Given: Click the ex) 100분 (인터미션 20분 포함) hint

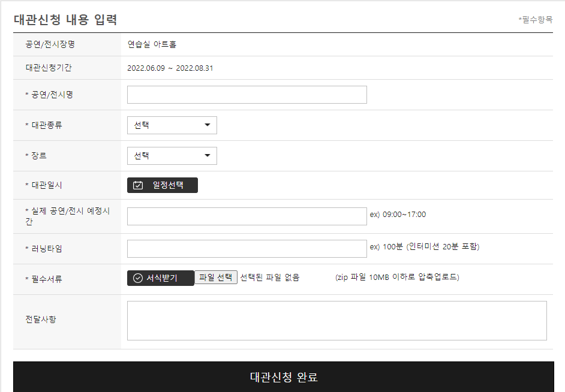Looking at the screenshot, I should point(425,246).
